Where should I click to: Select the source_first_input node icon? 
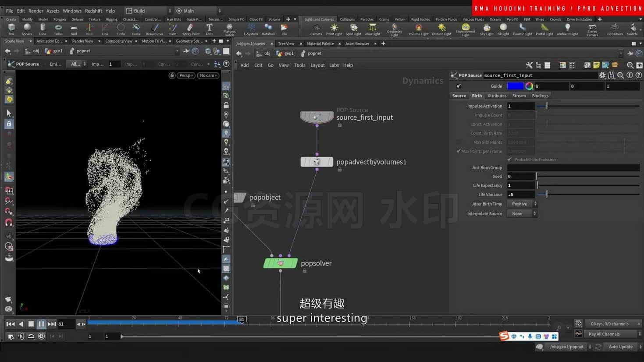(x=317, y=117)
